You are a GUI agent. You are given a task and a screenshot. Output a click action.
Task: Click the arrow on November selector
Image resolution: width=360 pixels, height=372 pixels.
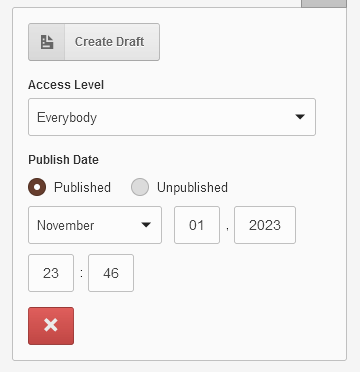(146, 225)
